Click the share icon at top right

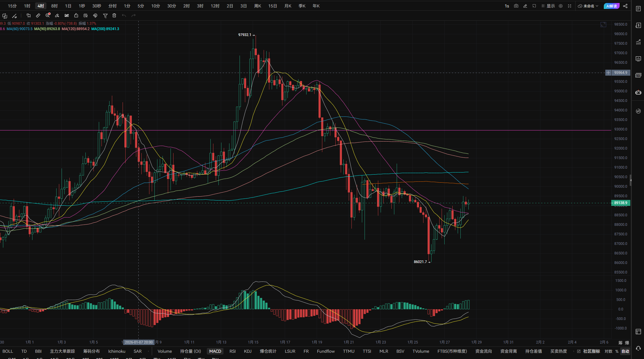click(625, 6)
